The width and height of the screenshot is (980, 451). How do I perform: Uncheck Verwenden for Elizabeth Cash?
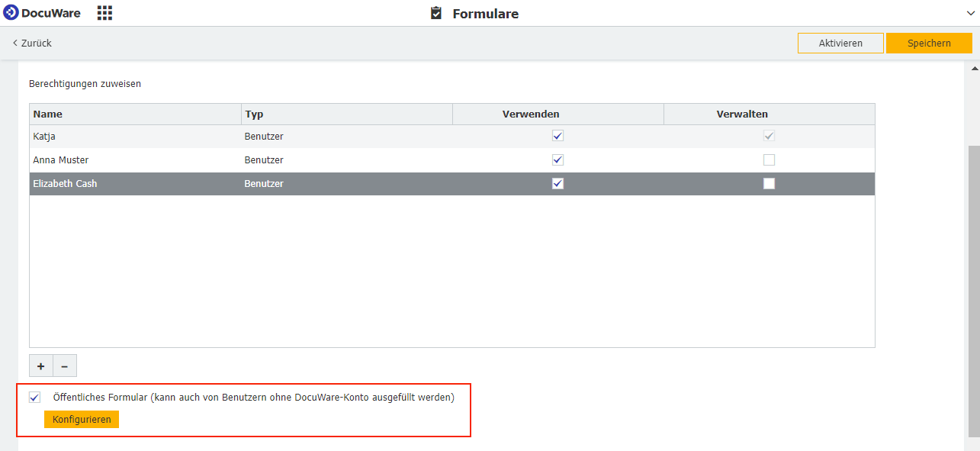click(x=557, y=184)
